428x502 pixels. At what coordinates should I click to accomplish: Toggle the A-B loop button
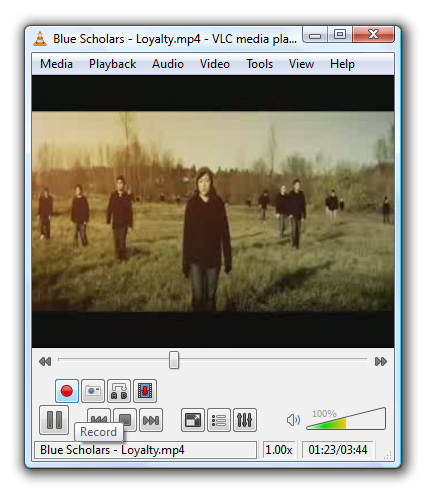coord(119,391)
